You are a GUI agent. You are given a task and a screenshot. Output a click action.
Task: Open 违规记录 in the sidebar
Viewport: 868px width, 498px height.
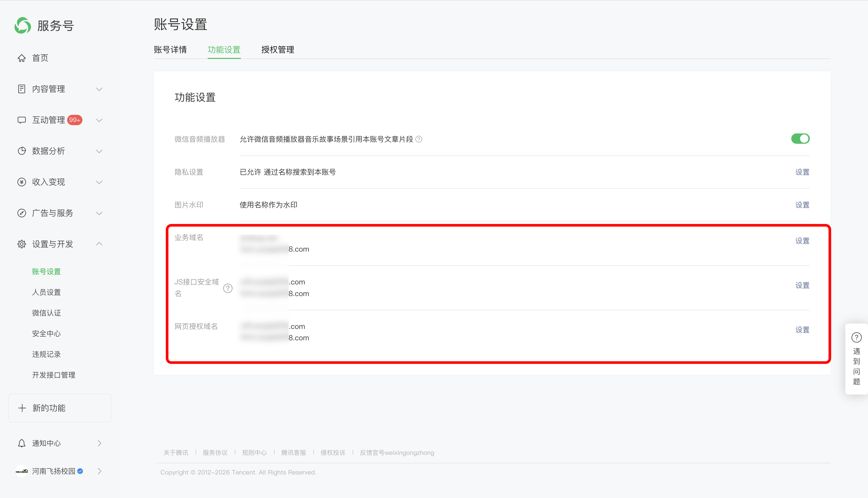tap(47, 354)
